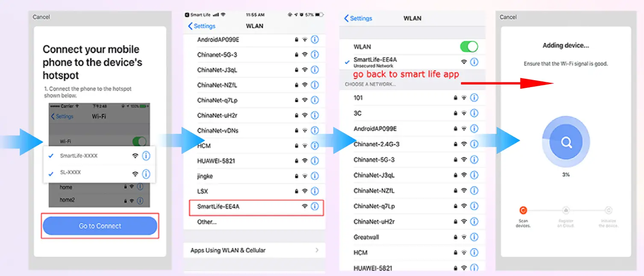Cancel the hotspot connection instructions screen

tap(41, 17)
